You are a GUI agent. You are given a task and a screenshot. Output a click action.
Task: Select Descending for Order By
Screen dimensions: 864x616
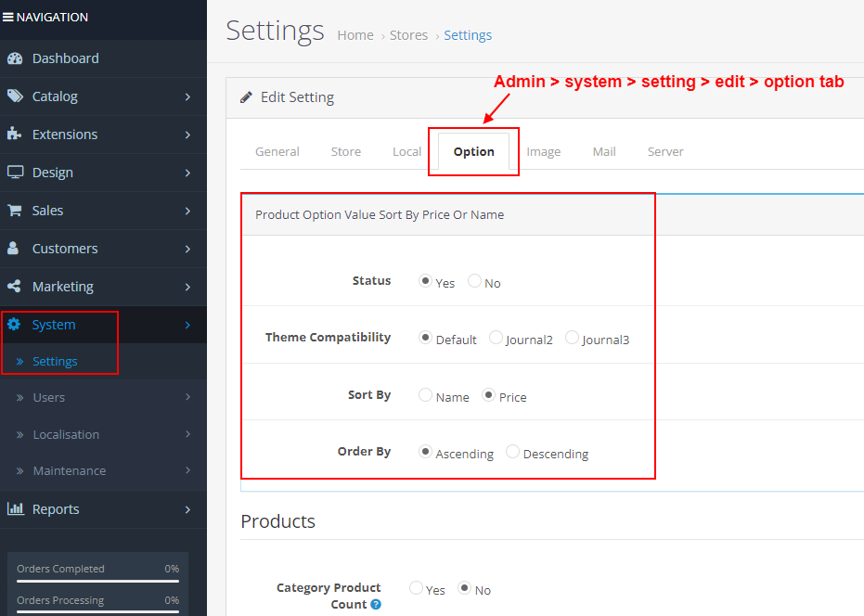(x=512, y=452)
